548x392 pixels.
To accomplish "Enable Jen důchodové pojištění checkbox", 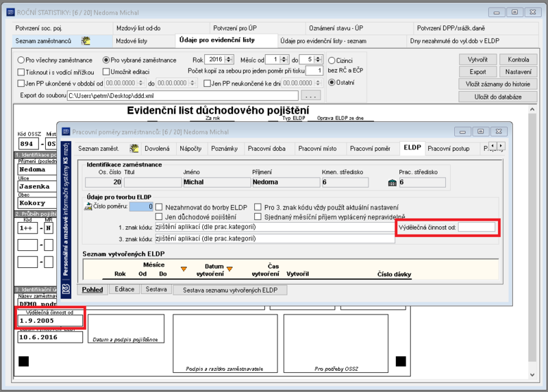I will 159,217.
